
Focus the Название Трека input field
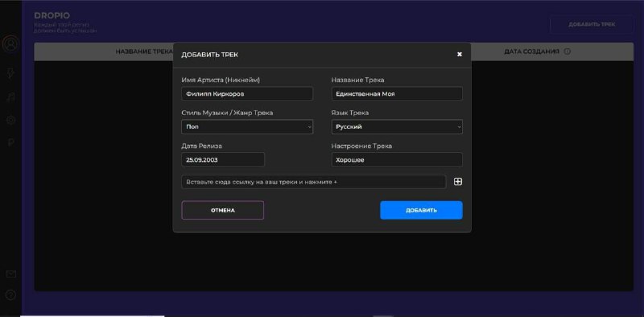pos(397,93)
